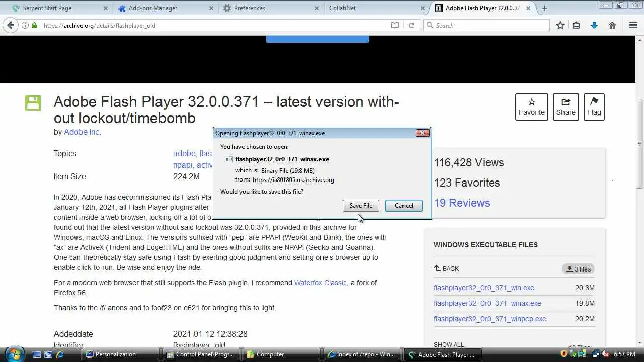
Task: Close the Preferences tab
Action: click(316, 8)
